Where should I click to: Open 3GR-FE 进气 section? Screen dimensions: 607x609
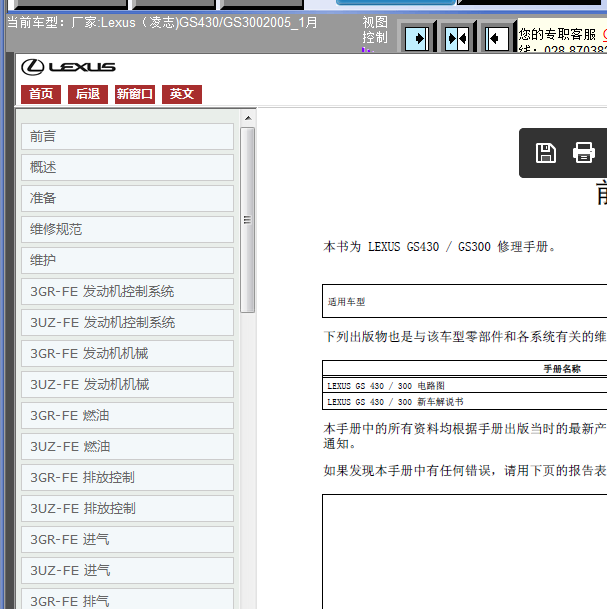click(x=127, y=539)
